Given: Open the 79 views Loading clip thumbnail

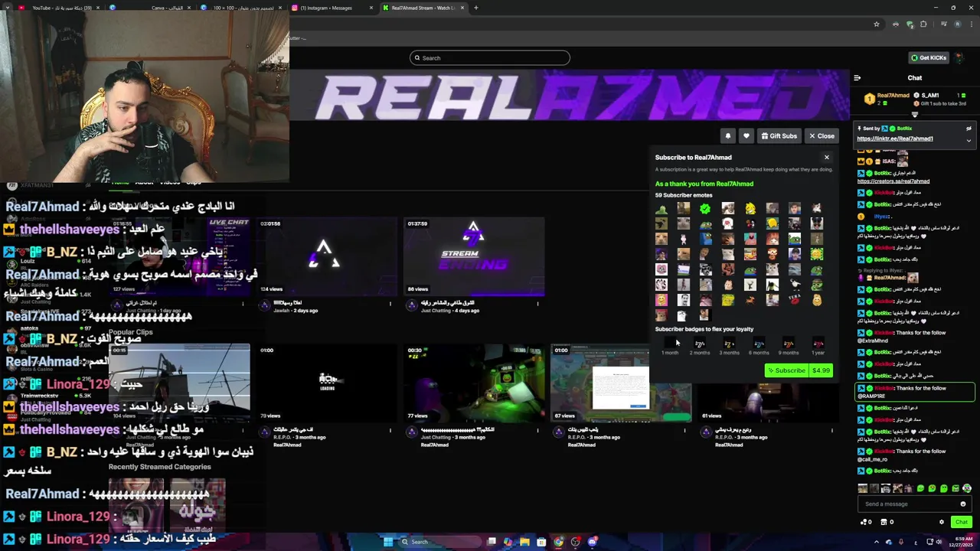Looking at the screenshot, I should click(x=327, y=383).
